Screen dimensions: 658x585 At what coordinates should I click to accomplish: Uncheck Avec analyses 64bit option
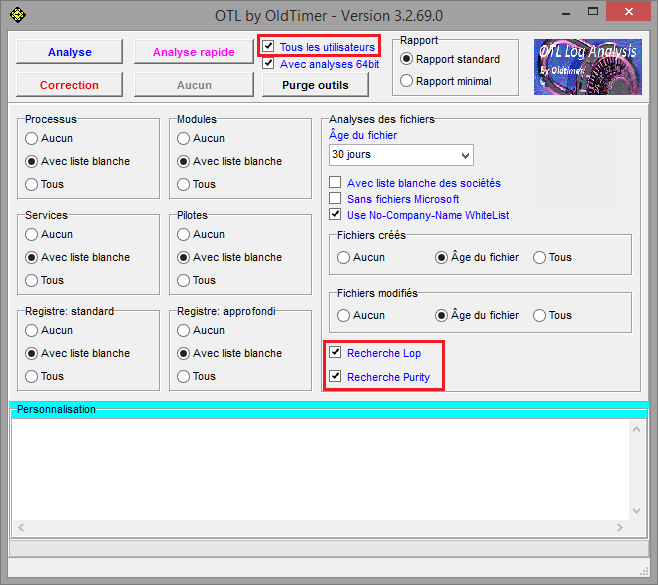point(268,64)
